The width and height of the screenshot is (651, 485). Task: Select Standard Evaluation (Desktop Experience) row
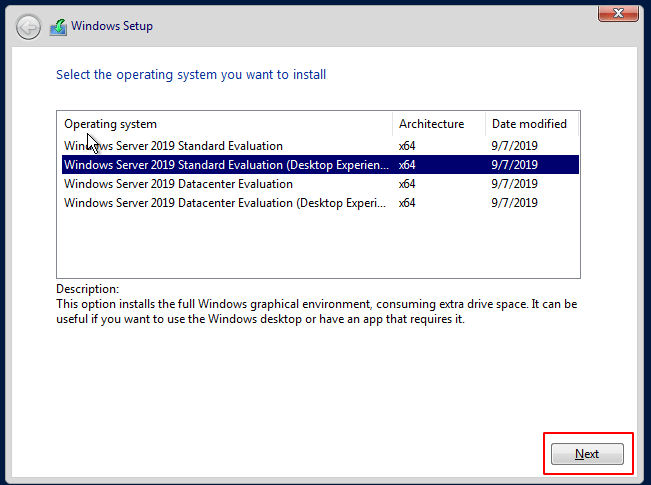click(x=320, y=165)
